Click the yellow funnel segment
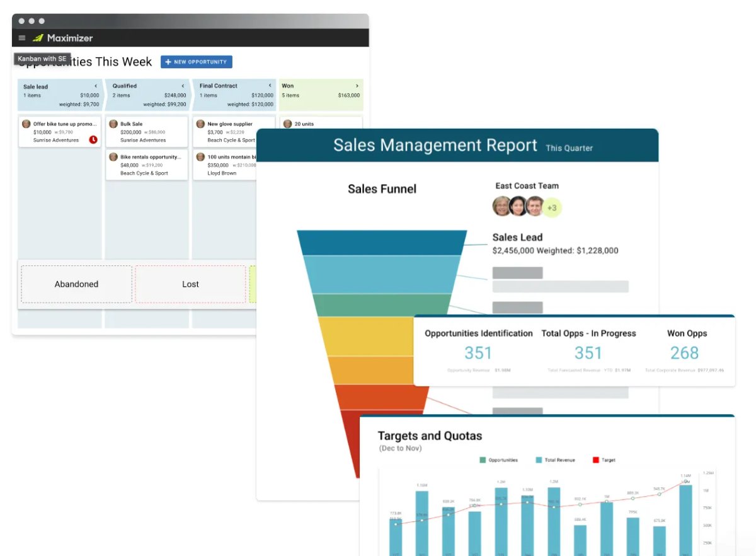The height and width of the screenshot is (556, 756). coord(366,337)
